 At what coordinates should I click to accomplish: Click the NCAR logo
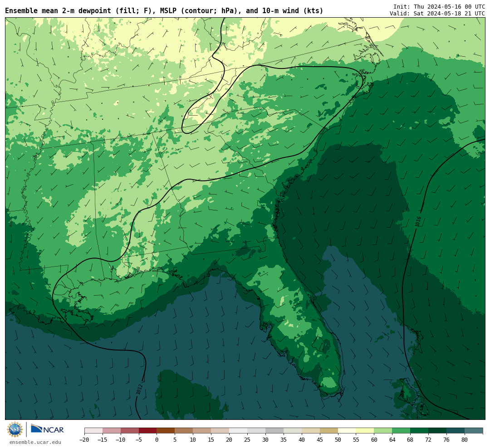(x=47, y=429)
